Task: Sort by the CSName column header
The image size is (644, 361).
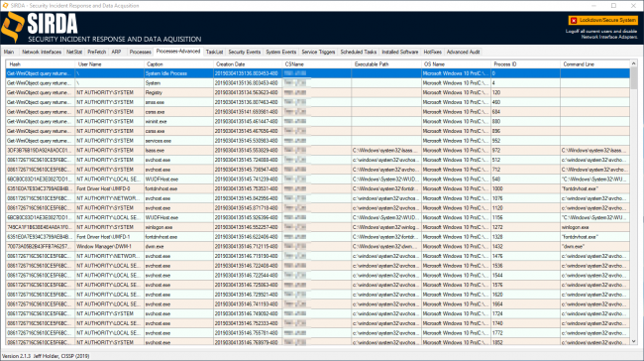Action: pyautogui.click(x=317, y=64)
